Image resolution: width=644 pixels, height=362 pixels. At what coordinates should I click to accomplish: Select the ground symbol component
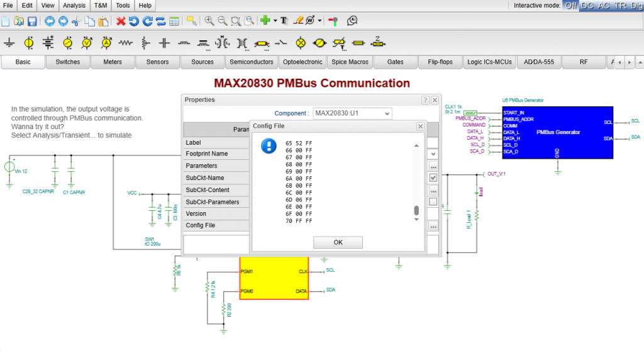tap(9, 43)
